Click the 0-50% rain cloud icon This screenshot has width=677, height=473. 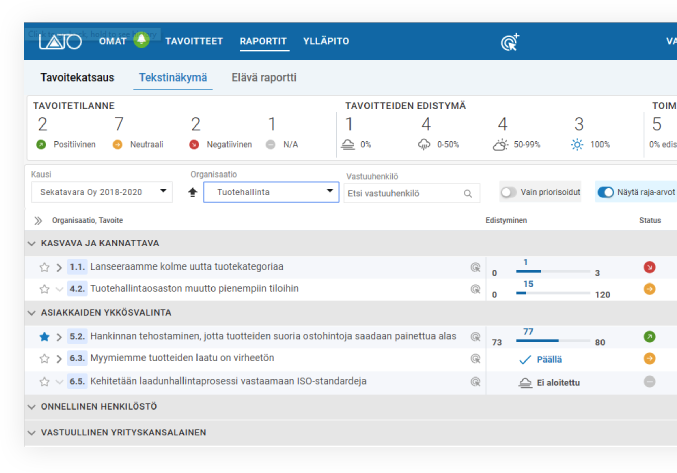click(424, 145)
